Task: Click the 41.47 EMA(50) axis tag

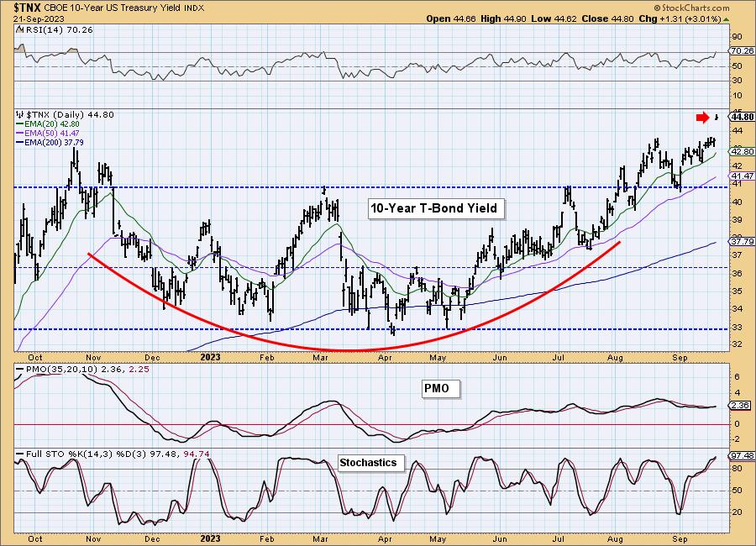Action: [x=742, y=176]
